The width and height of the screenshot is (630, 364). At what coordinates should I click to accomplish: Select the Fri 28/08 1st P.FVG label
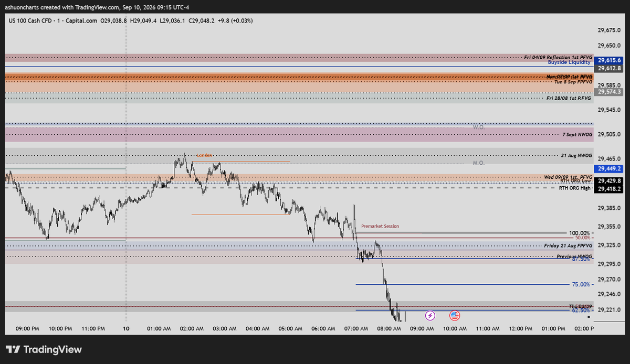pyautogui.click(x=569, y=98)
